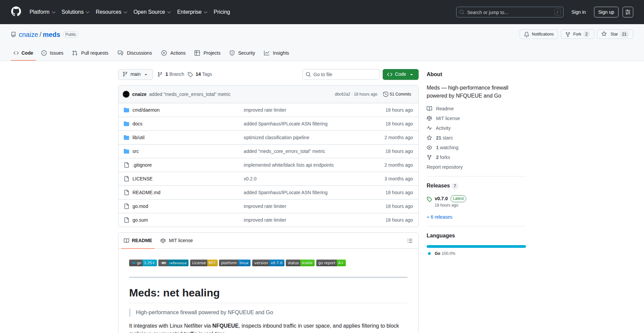Click the platform linux badge

pyautogui.click(x=235, y=263)
